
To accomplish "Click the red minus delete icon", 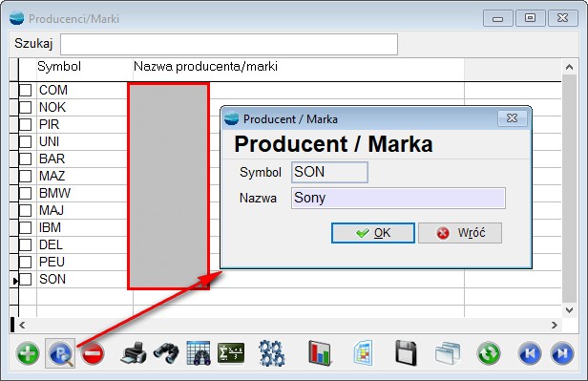I will coord(93,353).
